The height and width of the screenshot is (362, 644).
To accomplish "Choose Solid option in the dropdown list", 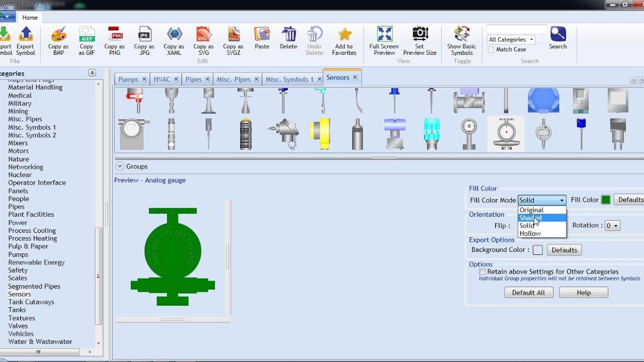I will click(x=542, y=226).
